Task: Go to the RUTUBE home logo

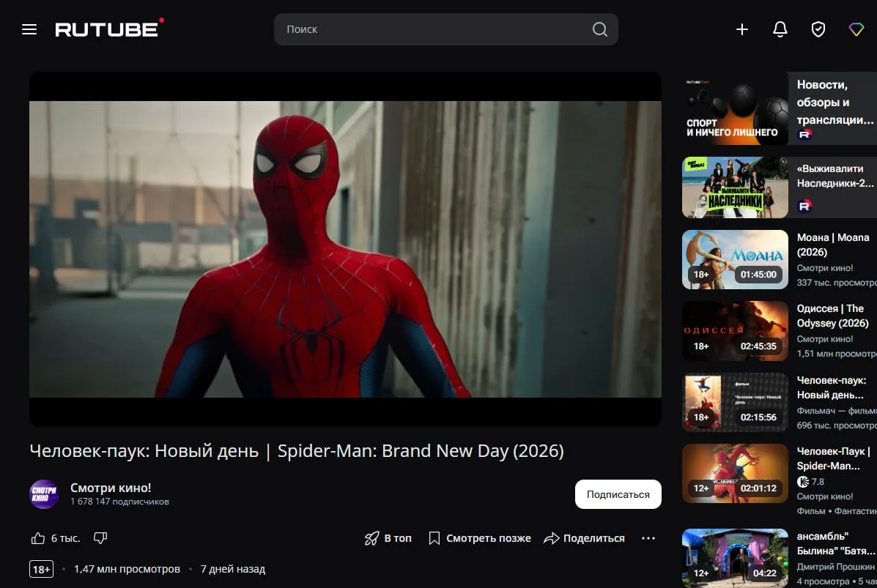Action: (109, 28)
